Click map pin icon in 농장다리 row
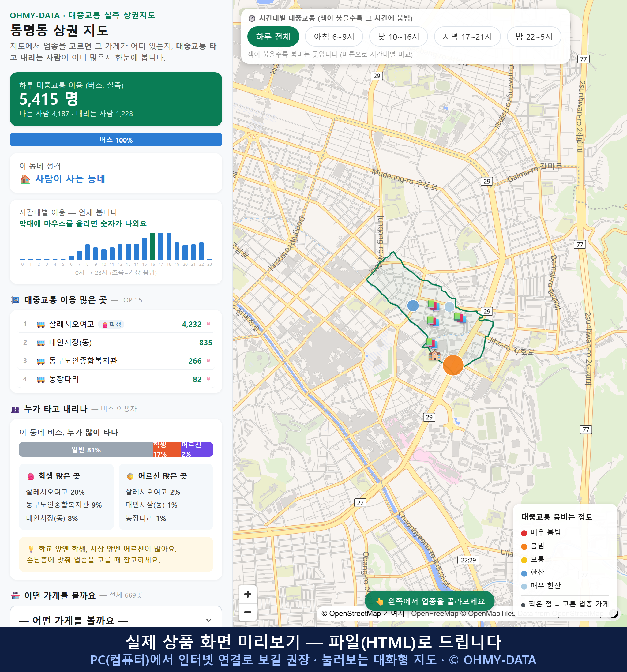627x672 pixels. coord(208,379)
